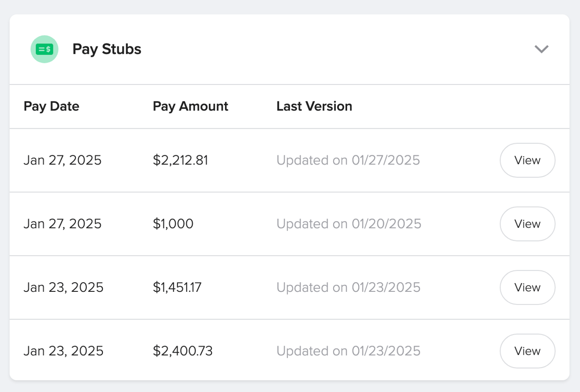Sort by the Pay Date column header
580x392 pixels.
point(51,106)
